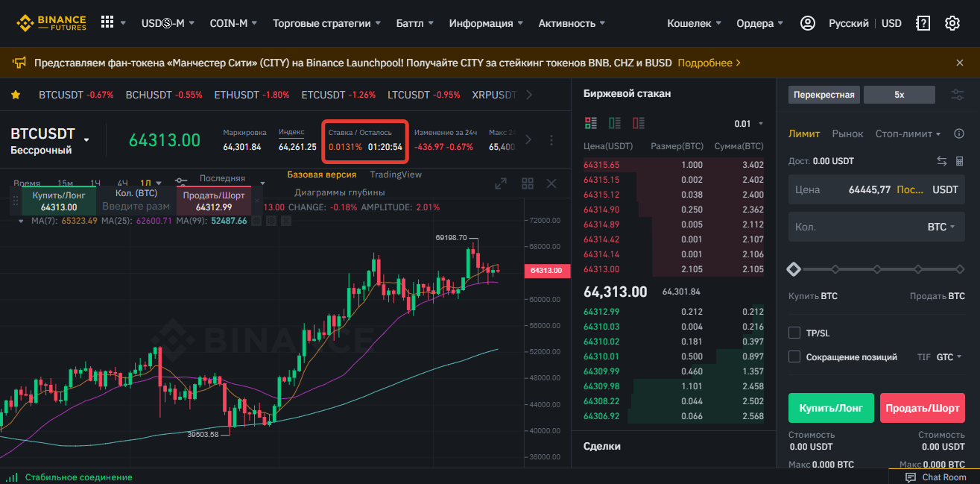Open the chart indicator settings icon
Image resolution: width=980 pixels, height=484 pixels.
(181, 180)
